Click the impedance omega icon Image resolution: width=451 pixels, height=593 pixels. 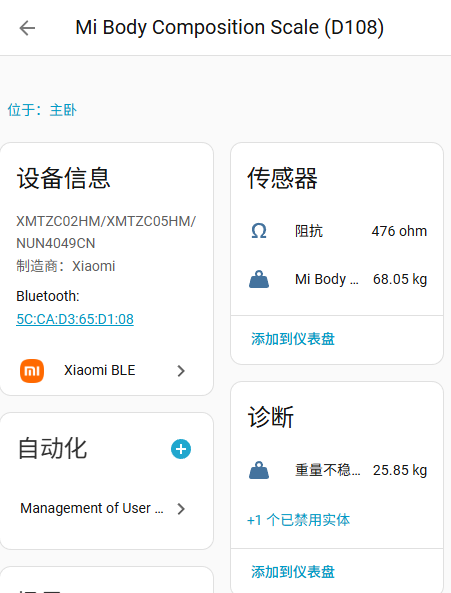point(259,231)
